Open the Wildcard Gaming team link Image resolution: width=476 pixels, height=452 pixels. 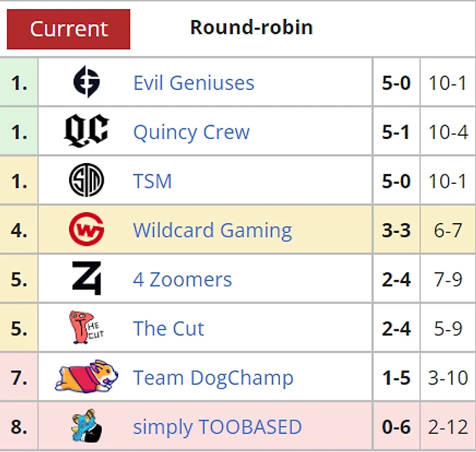213,230
